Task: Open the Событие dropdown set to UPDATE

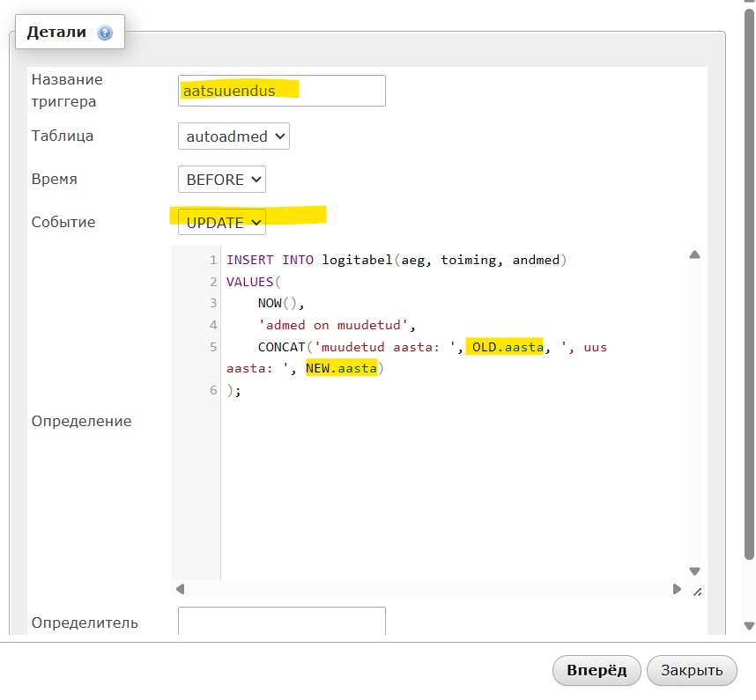Action: tap(222, 222)
